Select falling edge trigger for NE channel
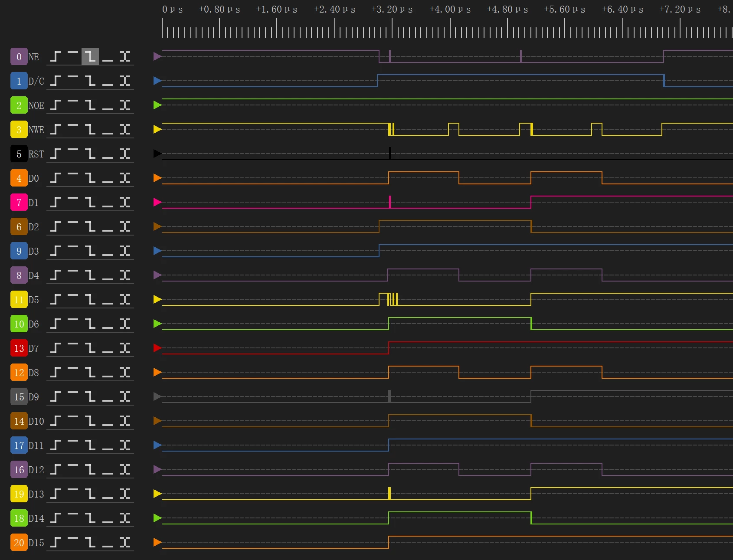This screenshot has width=733, height=560. pyautogui.click(x=90, y=56)
